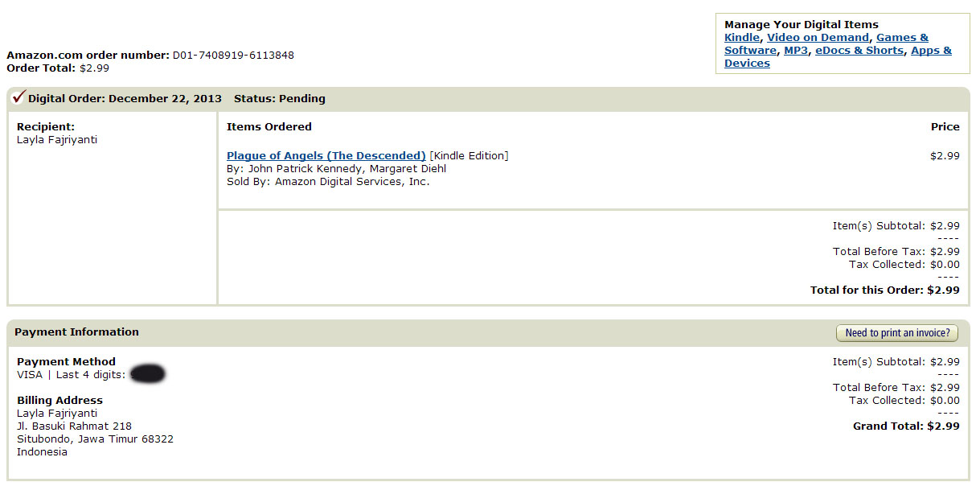
Task: Click the Price column heading
Action: coord(945,127)
